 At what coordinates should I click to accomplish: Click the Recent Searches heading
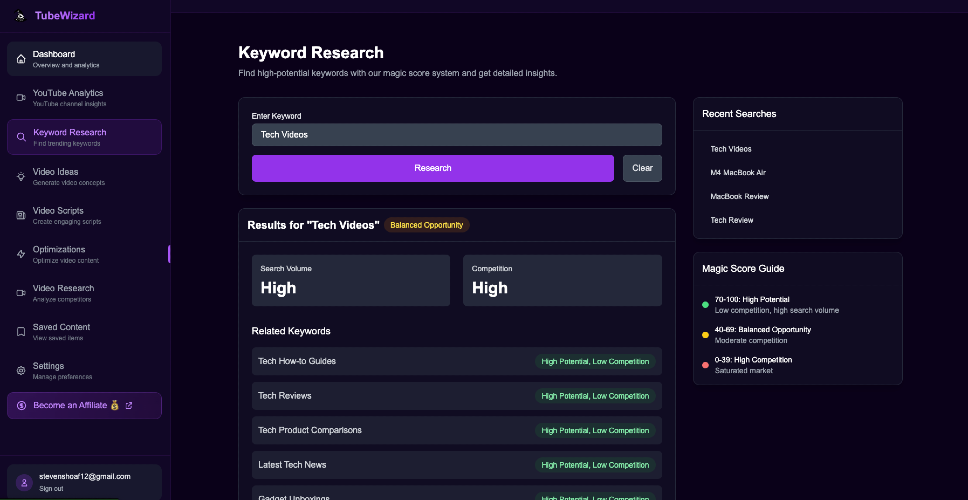click(739, 114)
